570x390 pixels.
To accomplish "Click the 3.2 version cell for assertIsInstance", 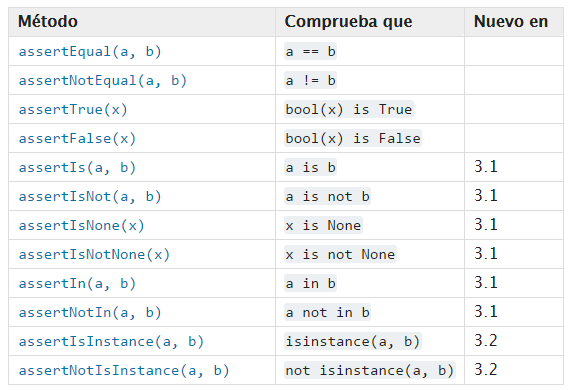I will tap(486, 341).
